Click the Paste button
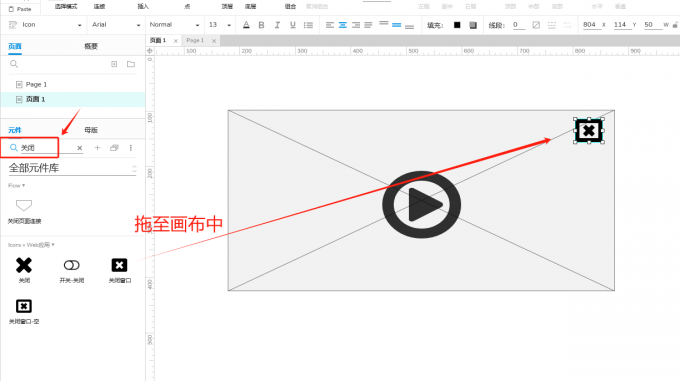 click(20, 9)
